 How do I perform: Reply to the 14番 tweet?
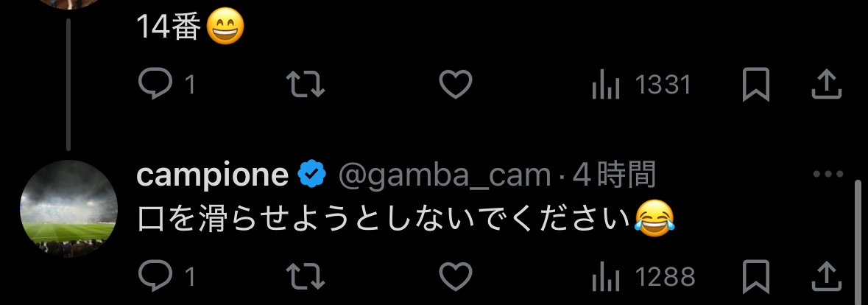(x=156, y=85)
